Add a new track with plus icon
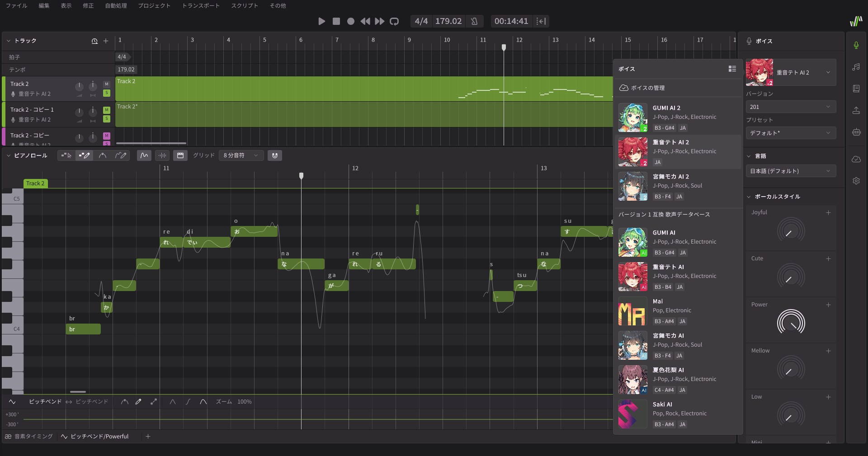The height and width of the screenshot is (456, 868). [106, 41]
